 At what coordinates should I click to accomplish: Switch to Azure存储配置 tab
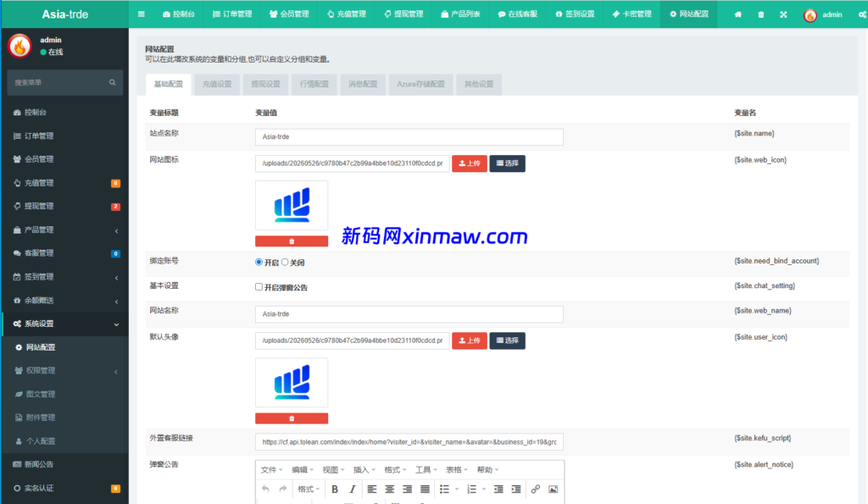(420, 84)
